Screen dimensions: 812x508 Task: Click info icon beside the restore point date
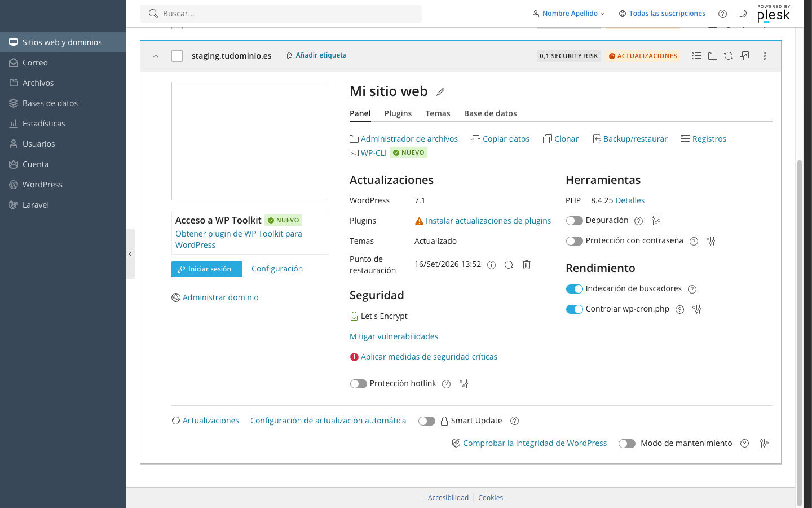pos(491,265)
